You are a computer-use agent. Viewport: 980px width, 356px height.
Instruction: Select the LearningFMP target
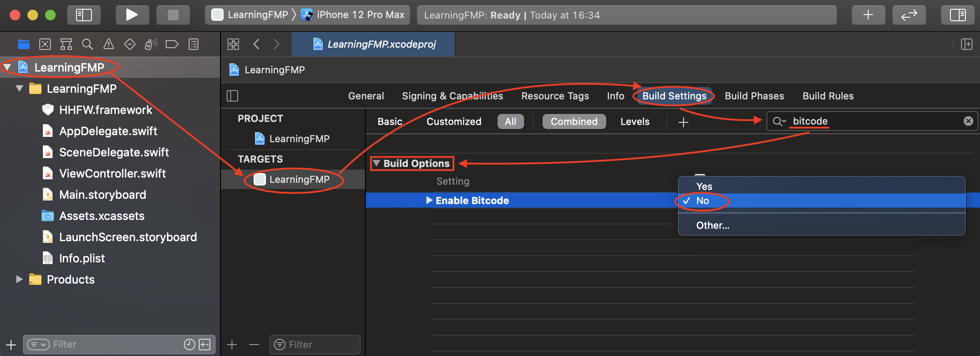pos(292,179)
